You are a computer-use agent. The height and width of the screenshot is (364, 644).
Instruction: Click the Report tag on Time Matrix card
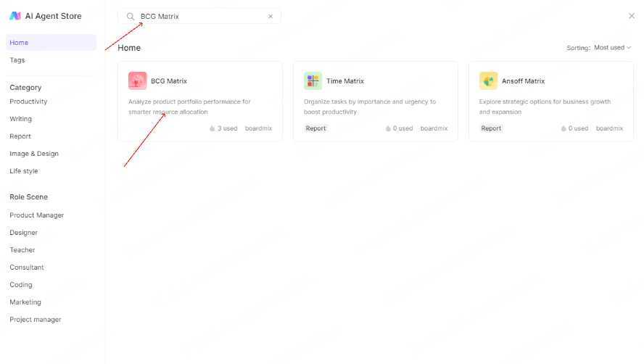315,128
